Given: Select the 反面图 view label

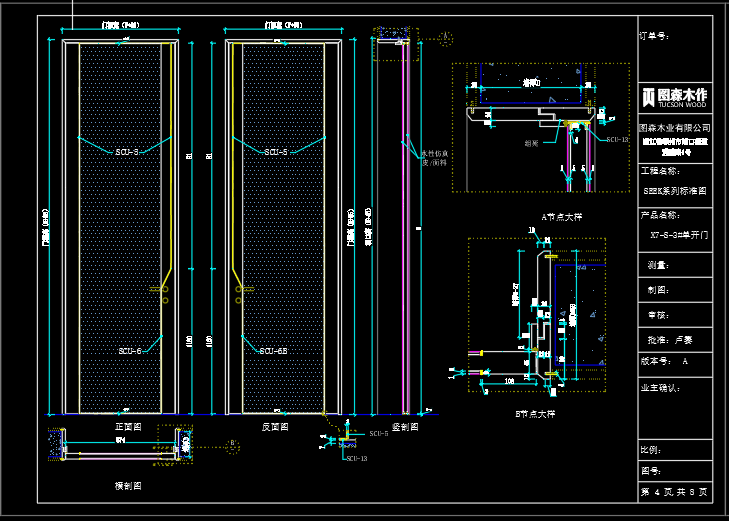Looking at the screenshot, I should (x=275, y=427).
